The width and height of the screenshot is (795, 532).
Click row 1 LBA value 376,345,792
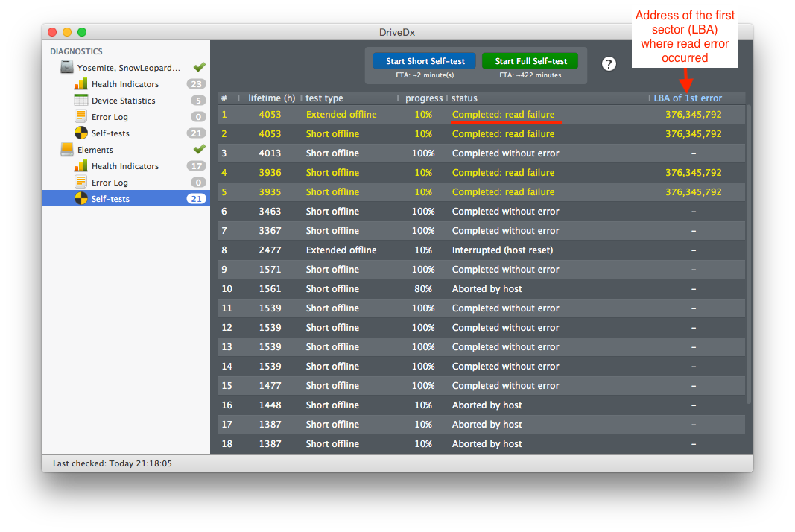pos(693,115)
